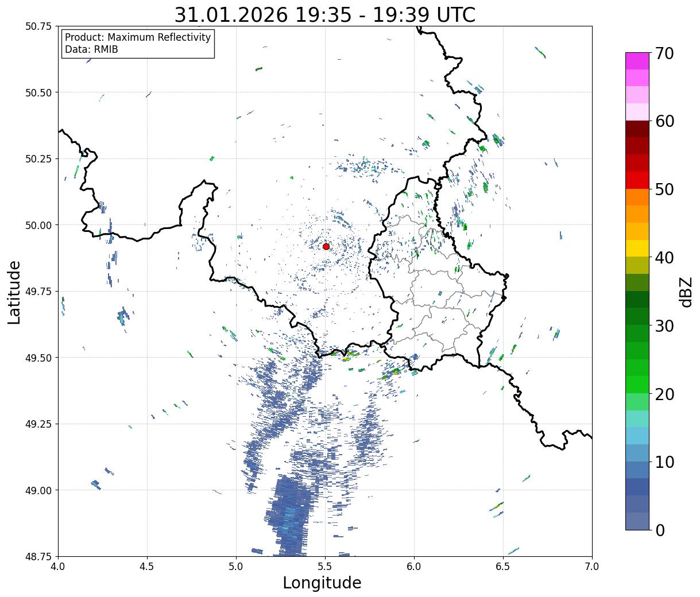The height and width of the screenshot is (597, 700).
Task: Click the magenta top segment of colorbar
Action: click(637, 61)
